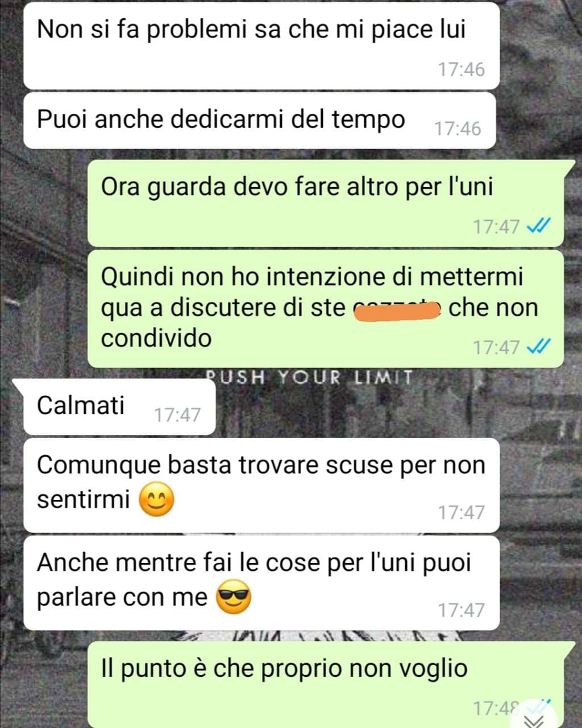Click the 17:46 timestamp beside 'del tempo'
This screenshot has height=728, width=582.
coord(458,129)
